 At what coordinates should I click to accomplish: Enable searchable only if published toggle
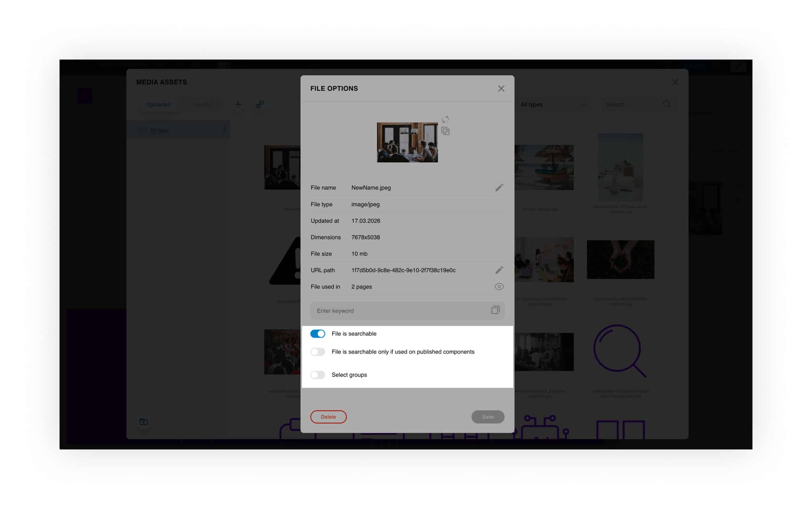point(317,352)
